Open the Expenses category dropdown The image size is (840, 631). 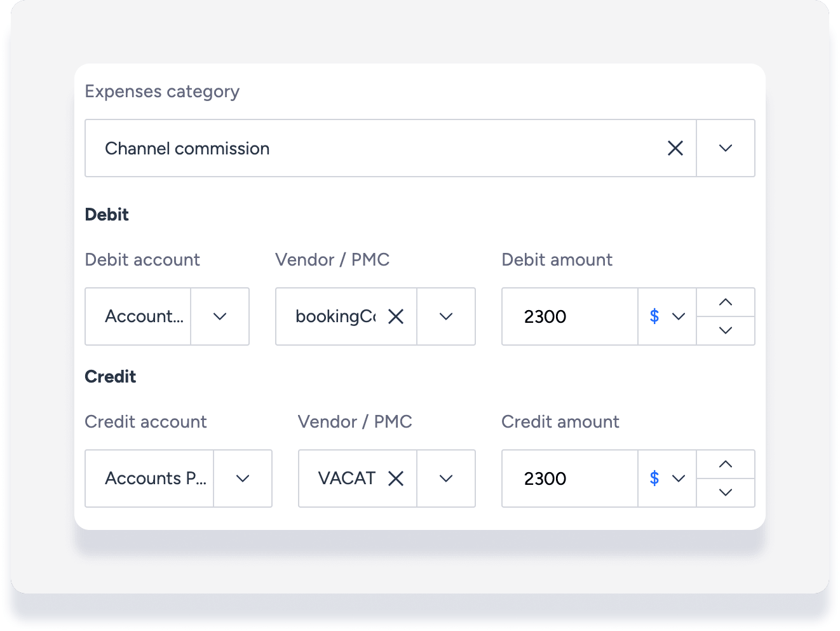(725, 148)
